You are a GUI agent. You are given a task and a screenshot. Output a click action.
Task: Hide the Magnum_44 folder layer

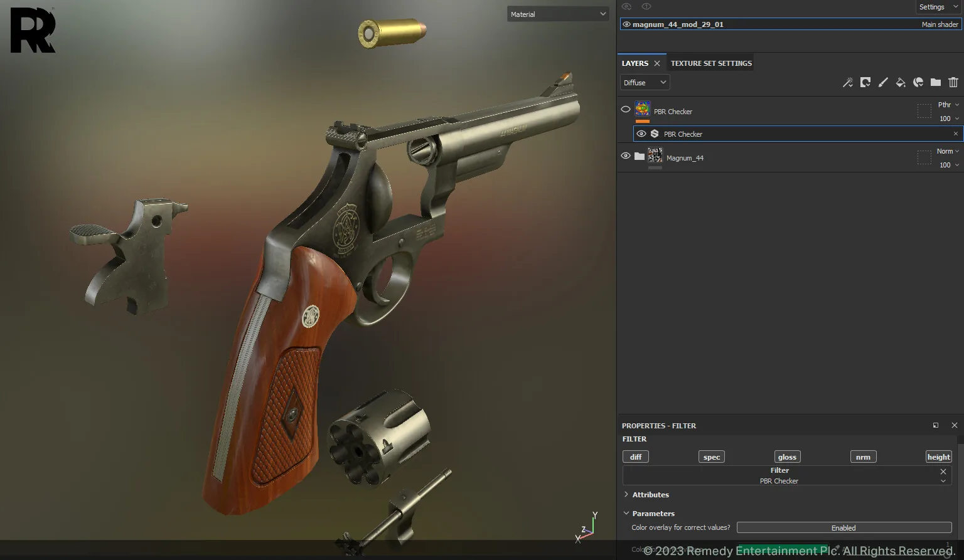tap(626, 156)
